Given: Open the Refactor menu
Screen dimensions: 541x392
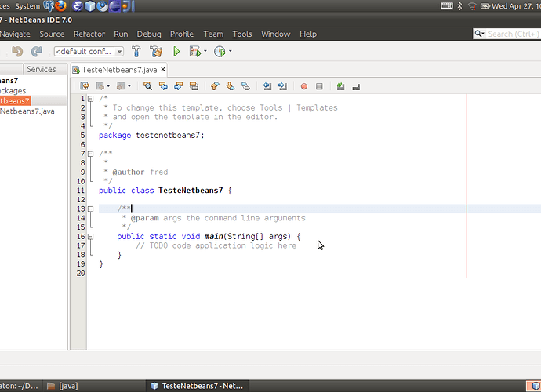Looking at the screenshot, I should click(89, 34).
